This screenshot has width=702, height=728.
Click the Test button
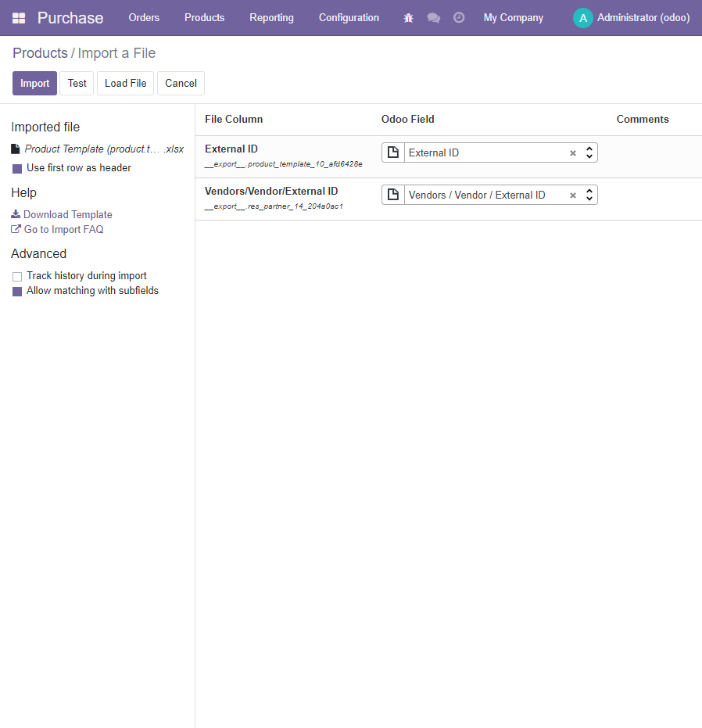77,83
